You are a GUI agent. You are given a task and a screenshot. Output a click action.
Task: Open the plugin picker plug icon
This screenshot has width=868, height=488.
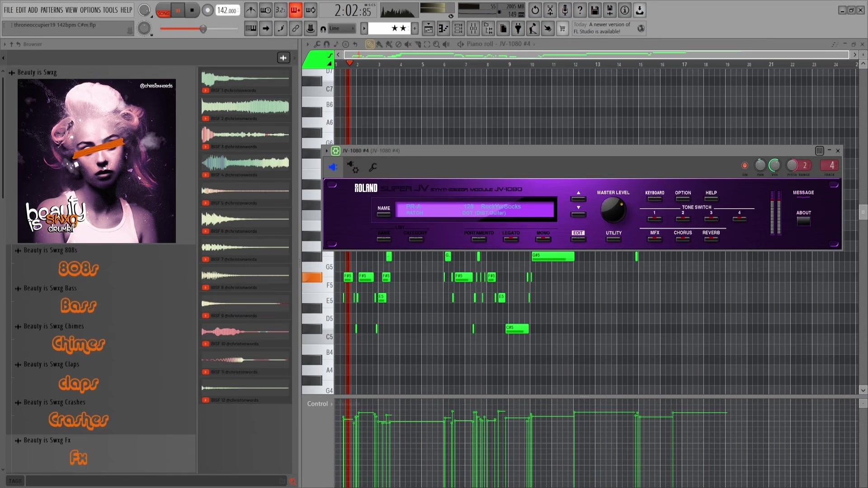point(518,28)
